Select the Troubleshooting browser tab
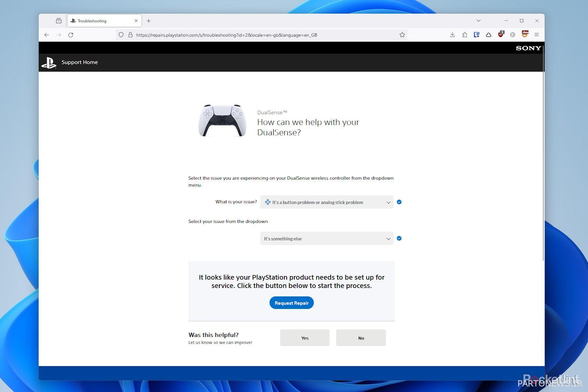Viewport: 588px width, 392px height. click(104, 21)
